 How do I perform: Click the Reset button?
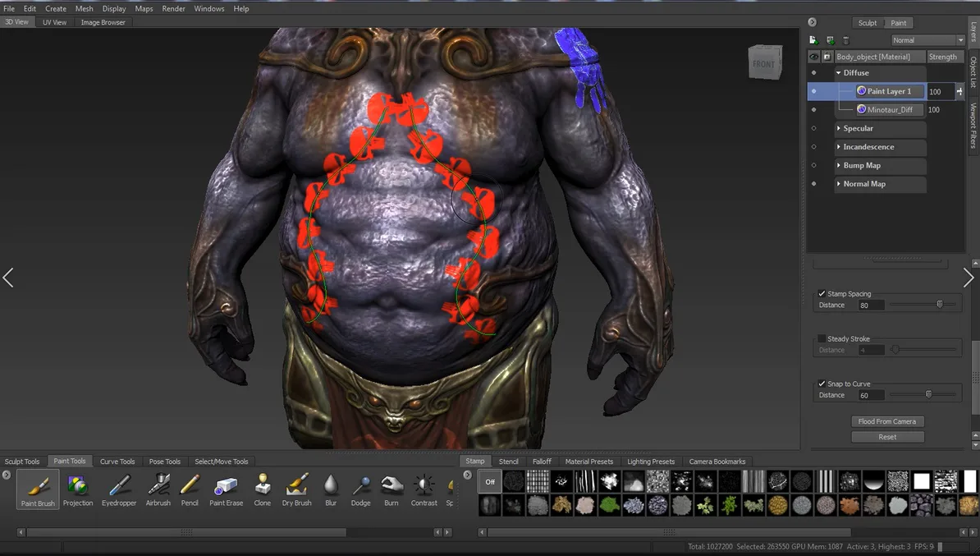tap(887, 437)
